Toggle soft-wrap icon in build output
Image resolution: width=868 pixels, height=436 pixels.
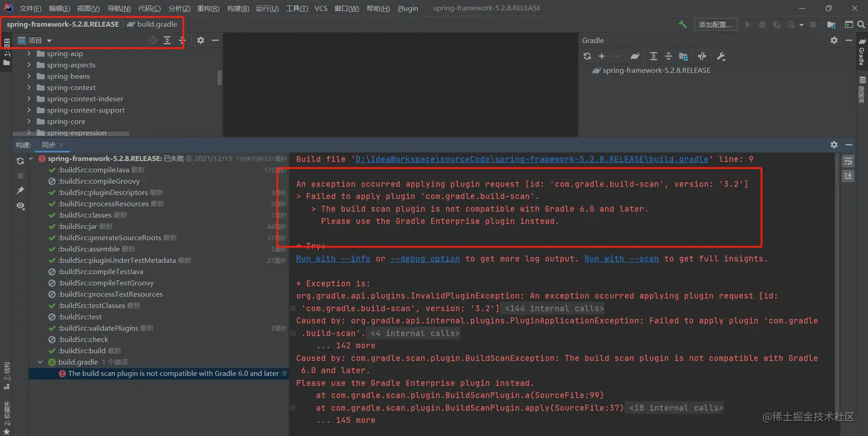point(848,161)
